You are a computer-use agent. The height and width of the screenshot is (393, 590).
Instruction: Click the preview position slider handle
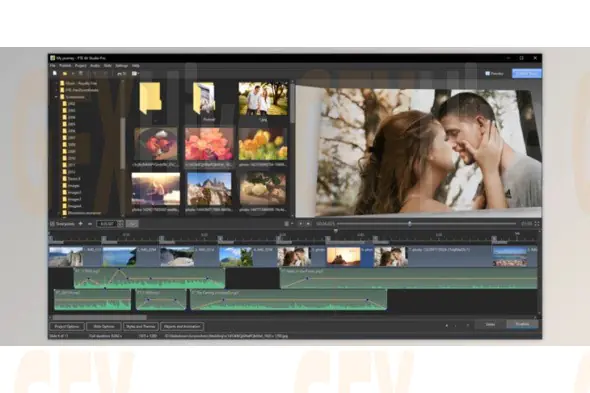(410, 224)
